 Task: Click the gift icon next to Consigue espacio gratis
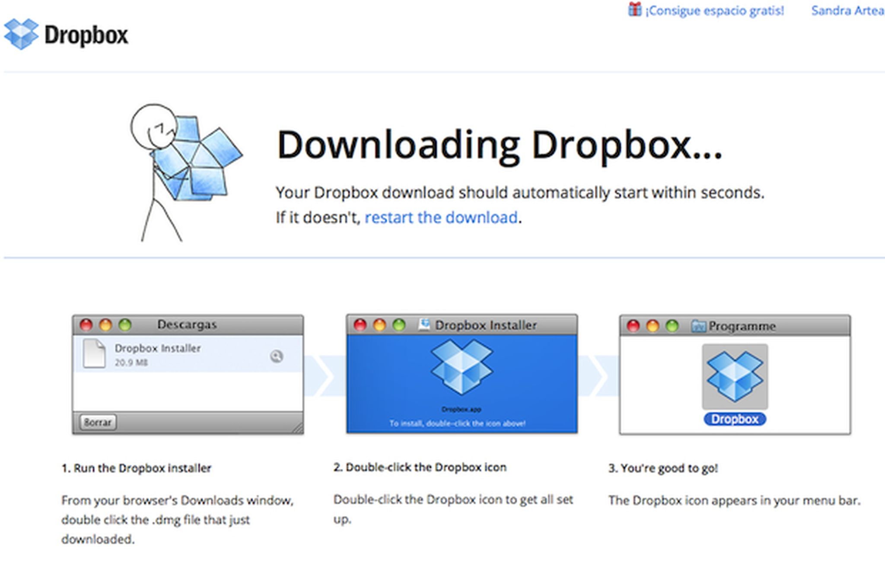point(634,10)
